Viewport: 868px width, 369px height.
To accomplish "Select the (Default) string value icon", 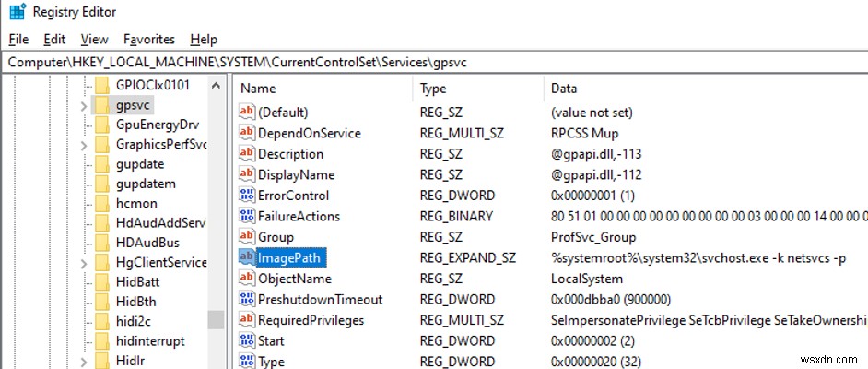I will 247,113.
